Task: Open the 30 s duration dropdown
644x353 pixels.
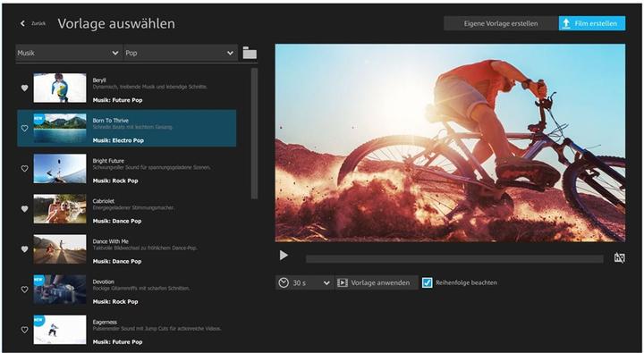Action: point(304,282)
